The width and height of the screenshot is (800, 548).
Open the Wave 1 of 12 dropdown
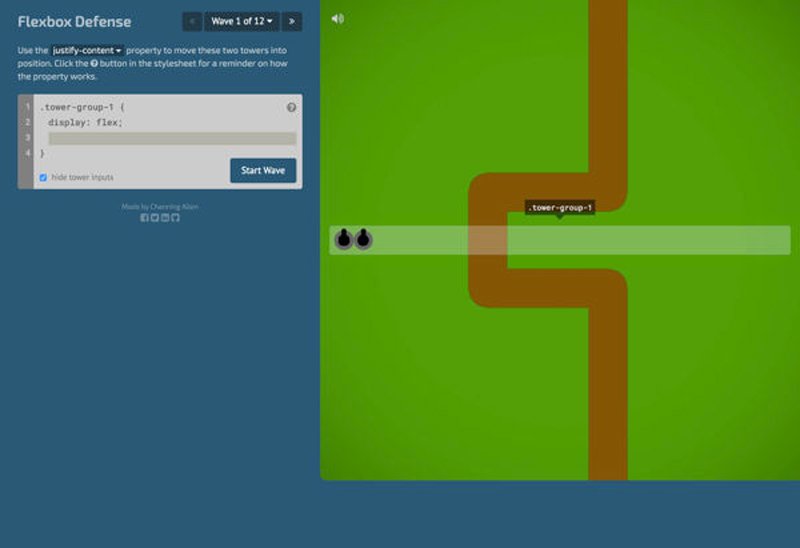(x=242, y=21)
